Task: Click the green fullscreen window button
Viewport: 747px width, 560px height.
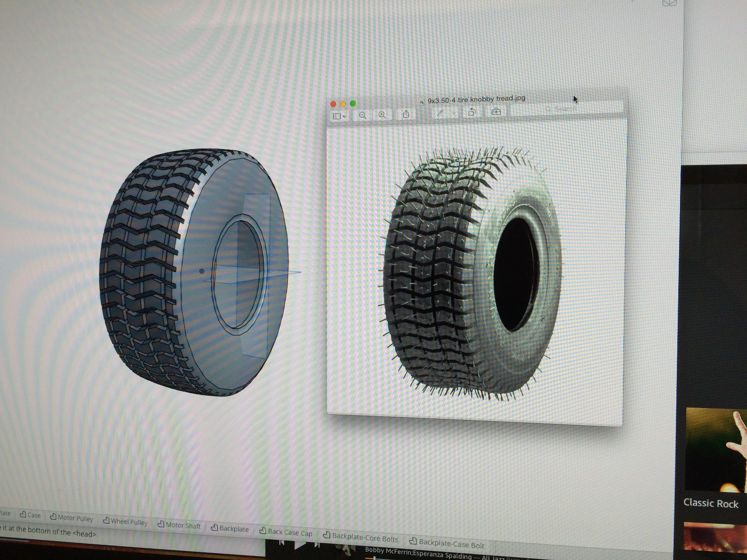Action: [353, 103]
